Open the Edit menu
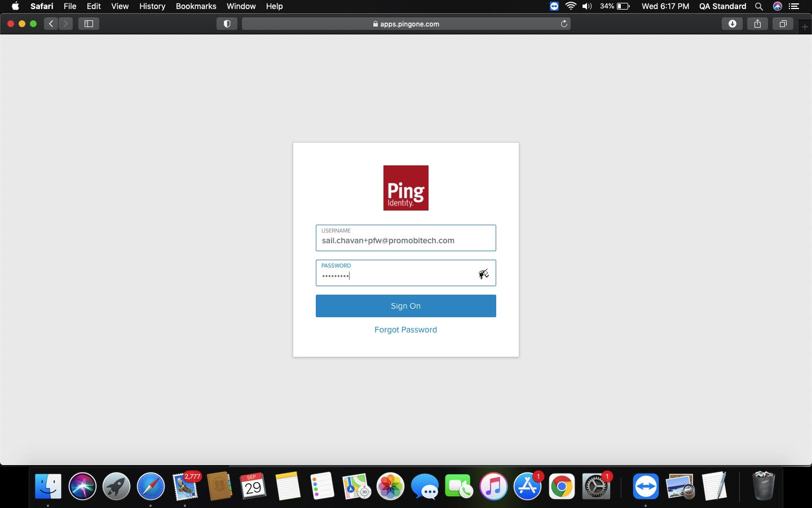This screenshot has width=812, height=508. [94, 6]
